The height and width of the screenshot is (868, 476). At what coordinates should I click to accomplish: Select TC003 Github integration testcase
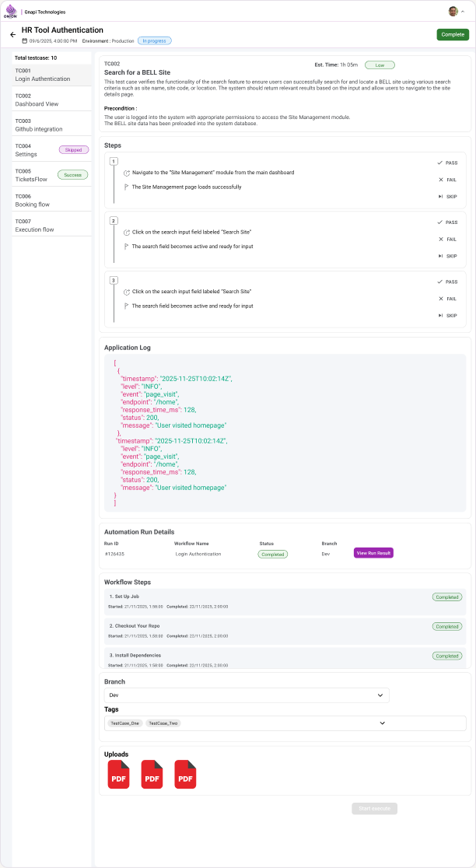52,125
